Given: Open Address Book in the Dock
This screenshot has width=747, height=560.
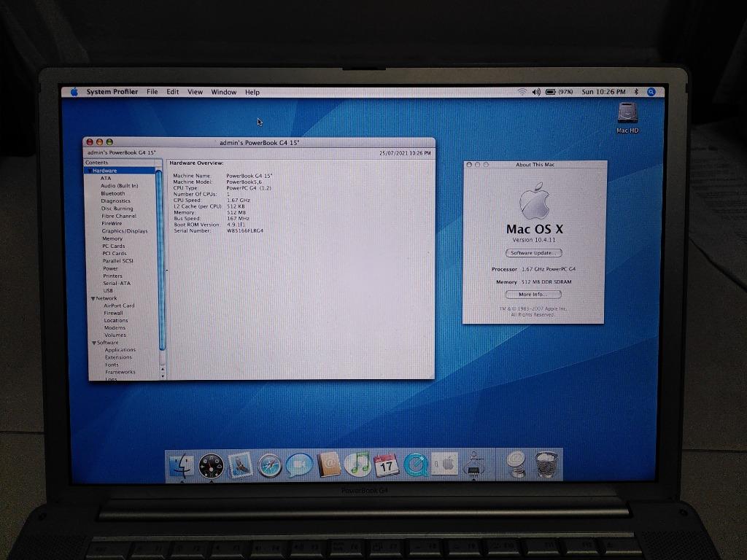Looking at the screenshot, I should (329, 464).
